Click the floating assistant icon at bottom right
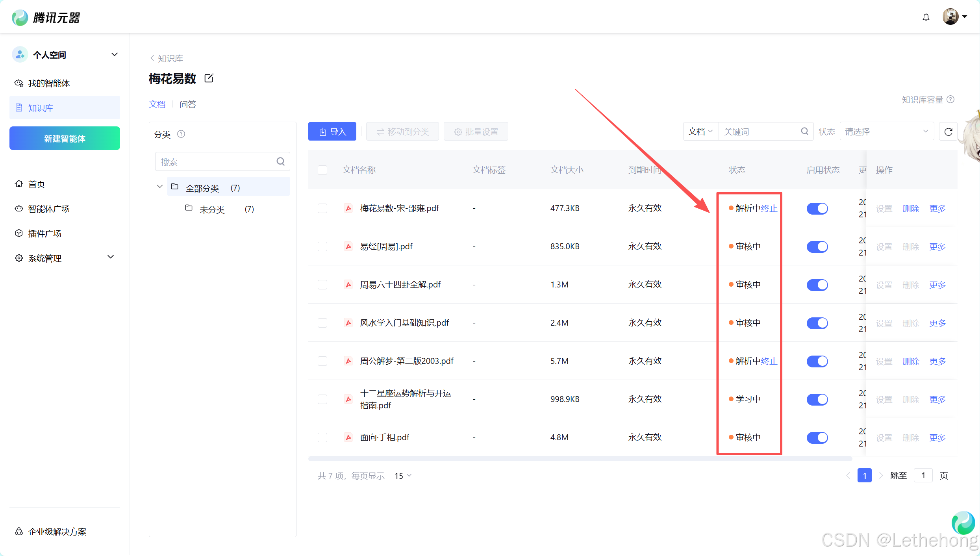Image resolution: width=980 pixels, height=556 pixels. pyautogui.click(x=963, y=523)
